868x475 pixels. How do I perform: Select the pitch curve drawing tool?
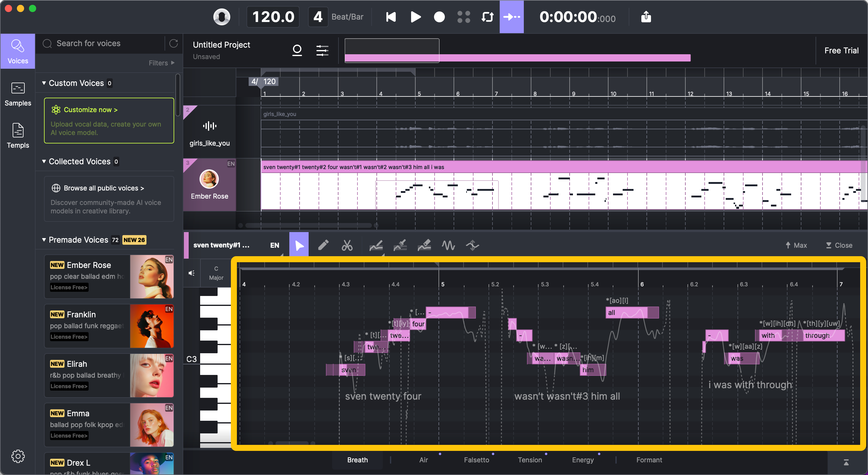(x=376, y=245)
